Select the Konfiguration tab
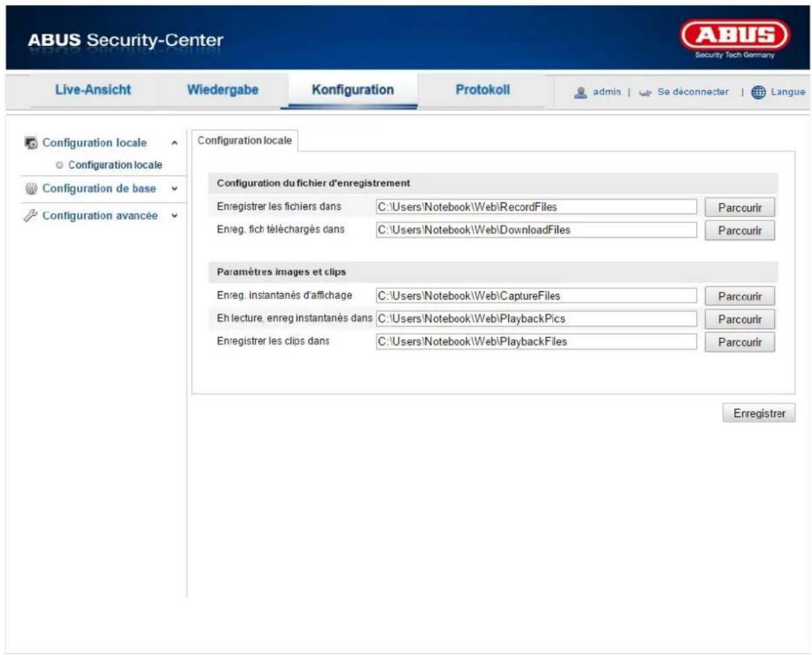This screenshot has height=655, width=812. tap(353, 90)
